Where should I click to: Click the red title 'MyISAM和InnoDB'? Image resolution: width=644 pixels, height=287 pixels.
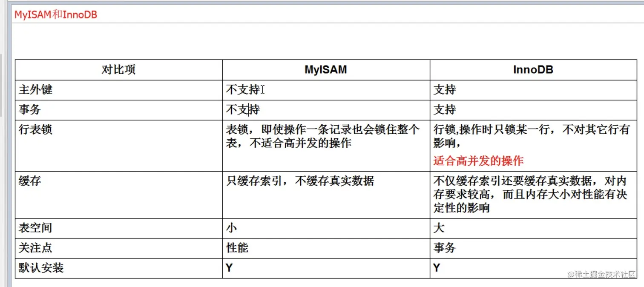pos(56,15)
